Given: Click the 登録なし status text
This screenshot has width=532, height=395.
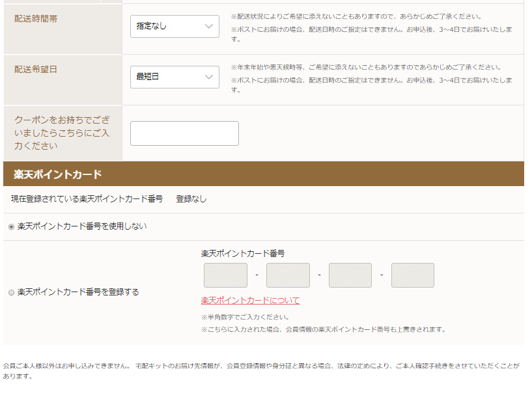Looking at the screenshot, I should click(191, 199).
